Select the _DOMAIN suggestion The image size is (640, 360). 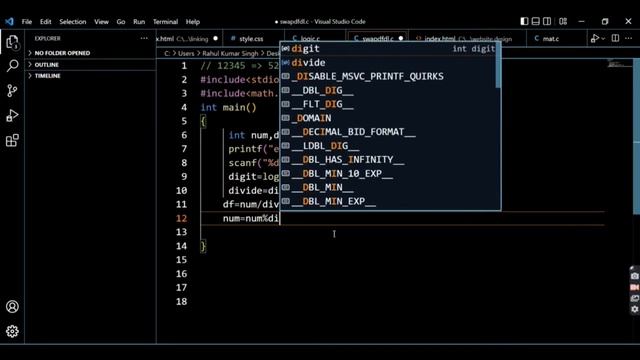(x=388, y=118)
